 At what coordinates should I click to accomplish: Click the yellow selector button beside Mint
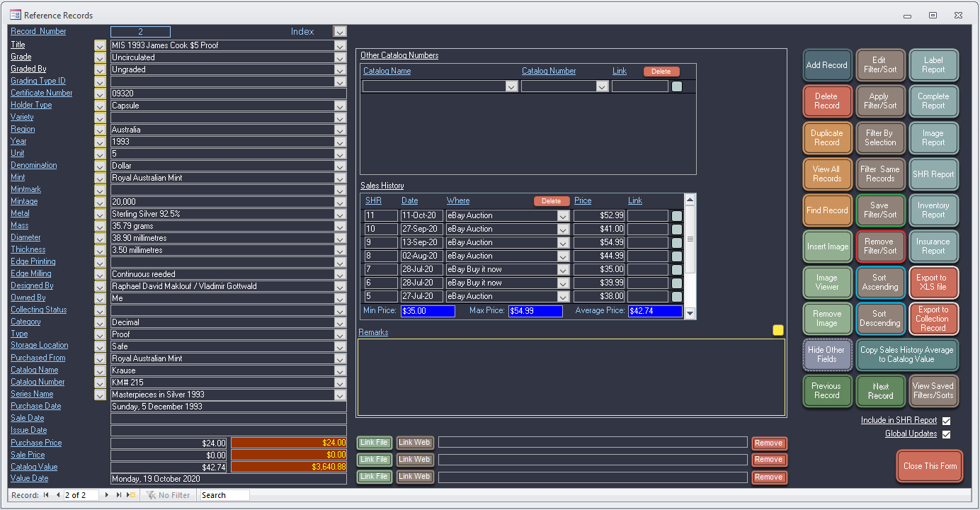(x=100, y=178)
